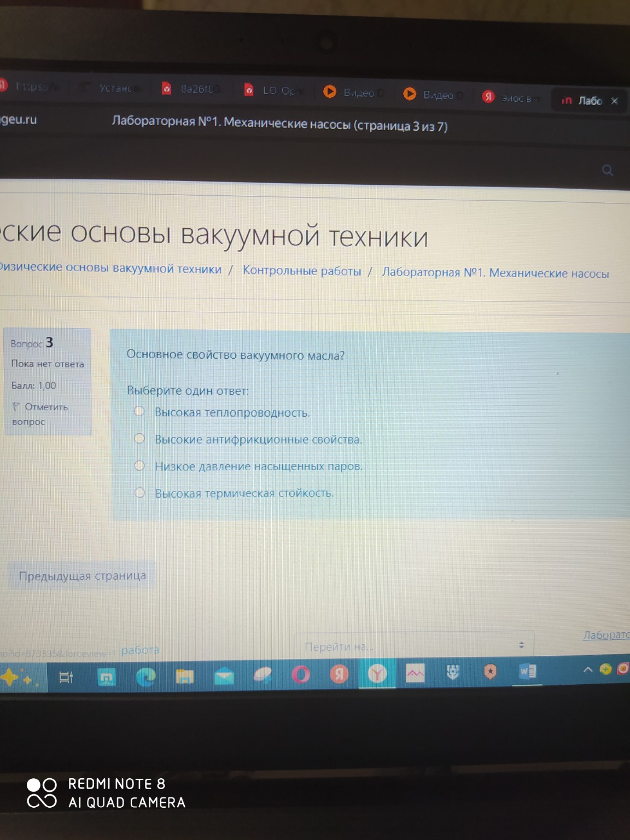
Task: Switch to the active Лабо browser tab
Action: click(587, 101)
